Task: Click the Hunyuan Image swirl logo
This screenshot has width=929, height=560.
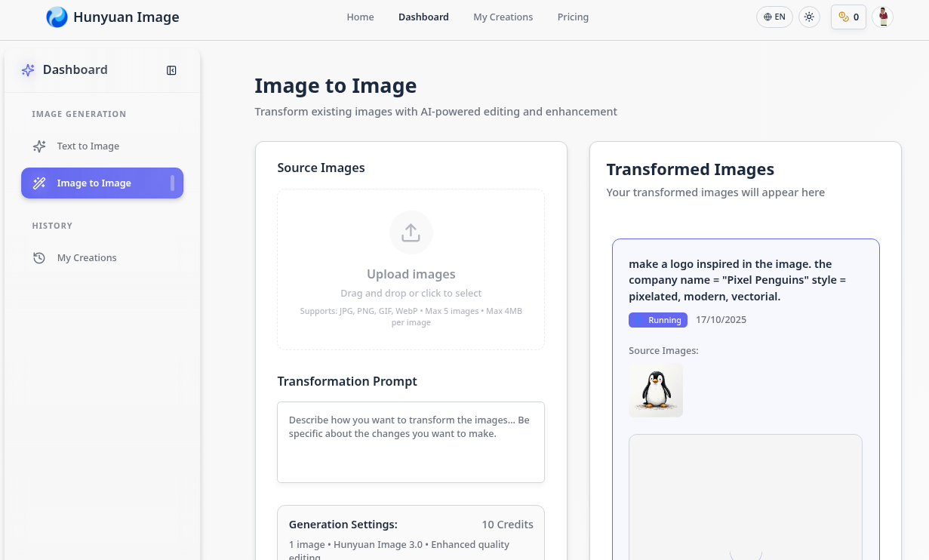Action: pyautogui.click(x=57, y=17)
